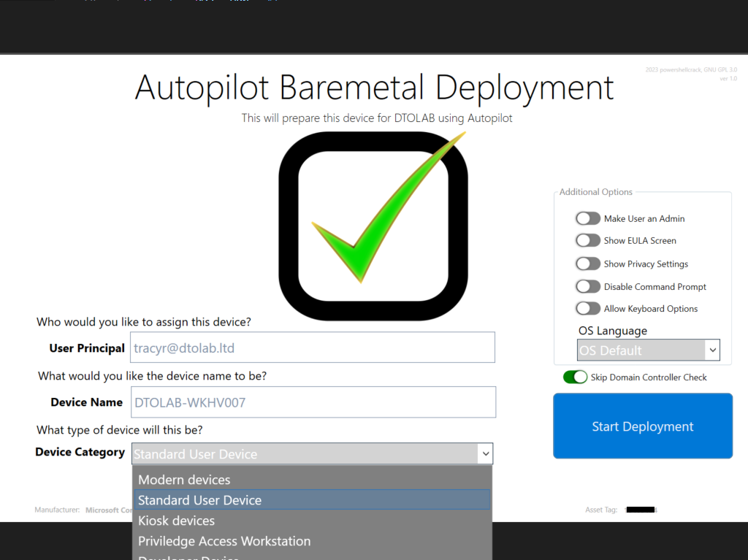Viewport: 748px width, 560px height.
Task: Click the powershellcrack GNU GPL license text
Action: [691, 69]
